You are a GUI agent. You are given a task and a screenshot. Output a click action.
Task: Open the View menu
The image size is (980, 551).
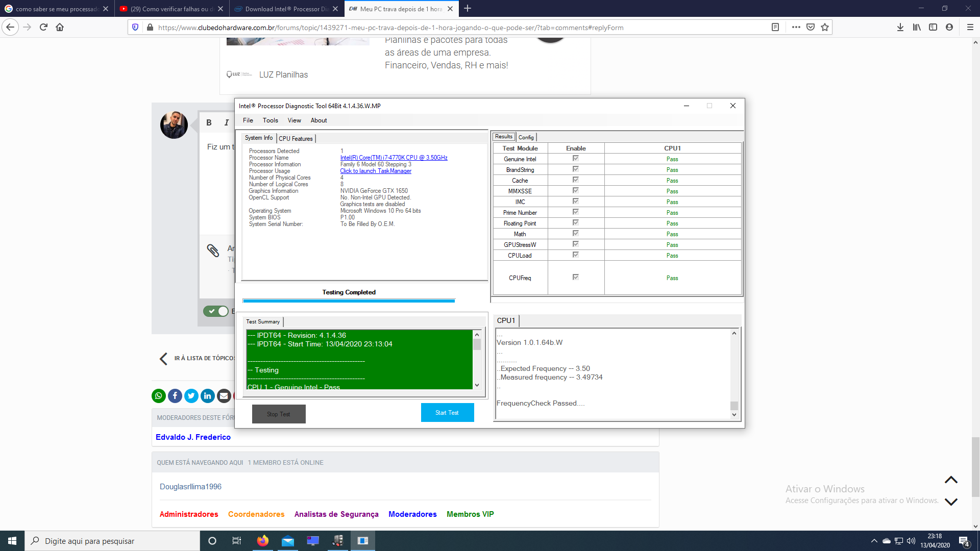pyautogui.click(x=295, y=120)
